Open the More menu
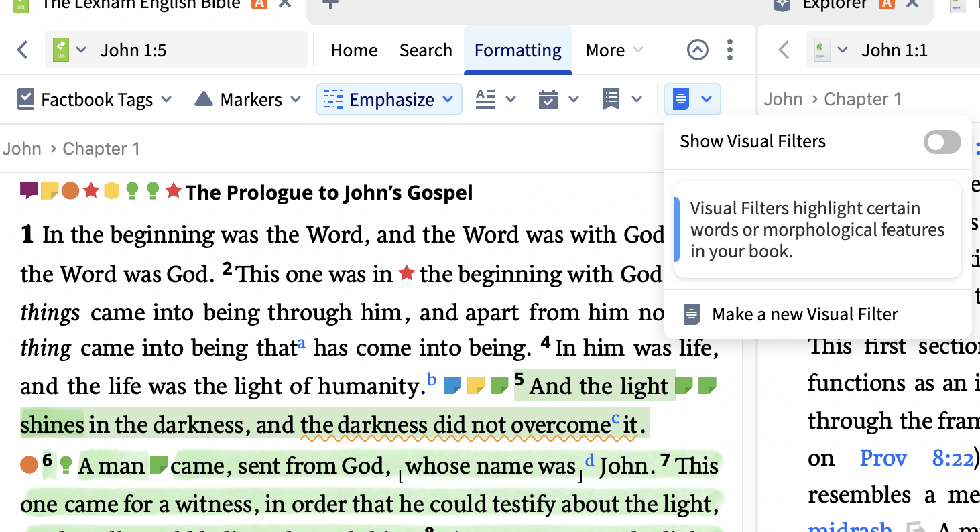 [x=614, y=50]
